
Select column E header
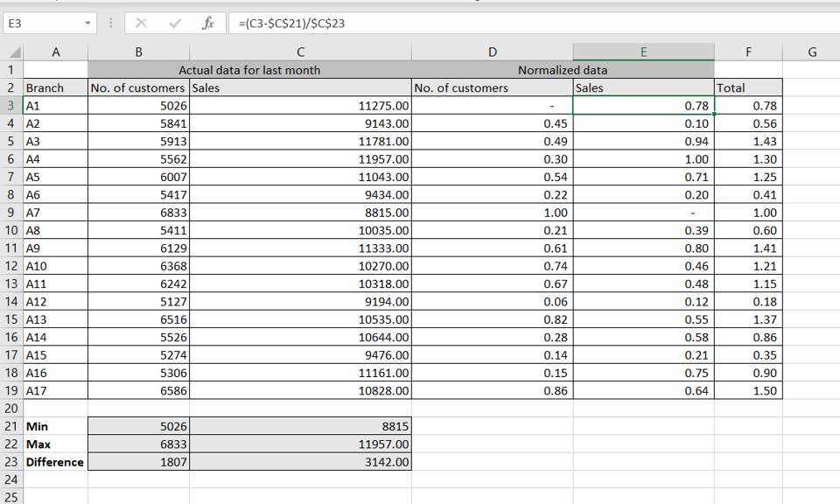[x=643, y=52]
